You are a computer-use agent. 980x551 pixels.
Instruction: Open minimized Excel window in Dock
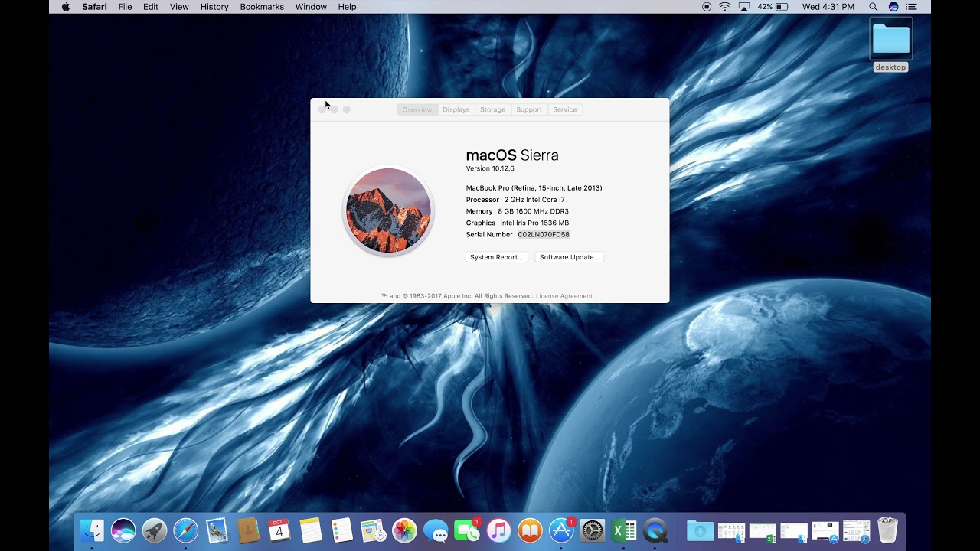[763, 531]
